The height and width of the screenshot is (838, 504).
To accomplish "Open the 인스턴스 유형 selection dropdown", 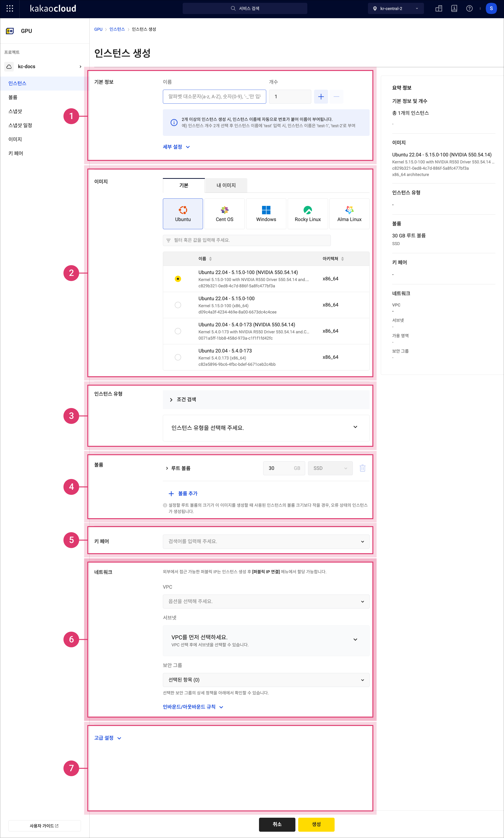I will (266, 428).
